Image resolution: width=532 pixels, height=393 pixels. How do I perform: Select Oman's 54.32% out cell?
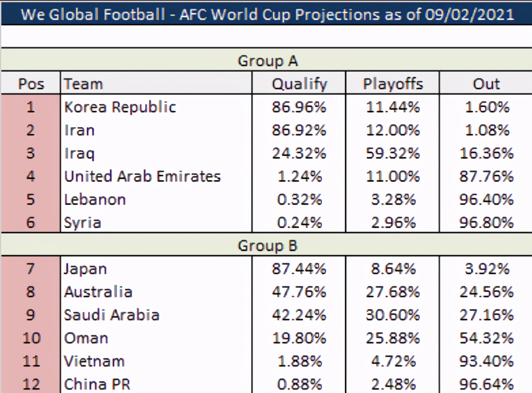[486, 338]
